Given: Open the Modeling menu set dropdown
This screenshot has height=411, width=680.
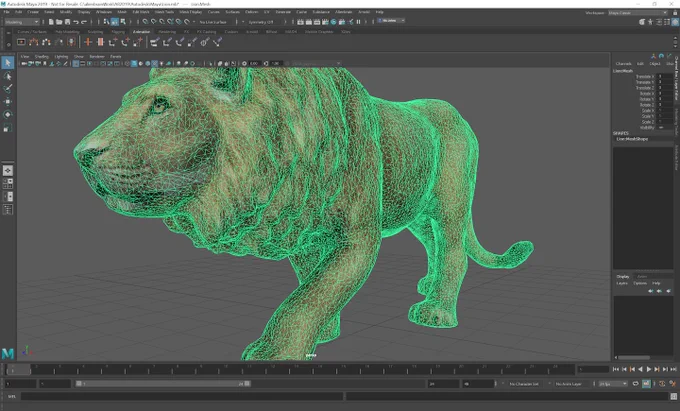Looking at the screenshot, I should pos(22,22).
